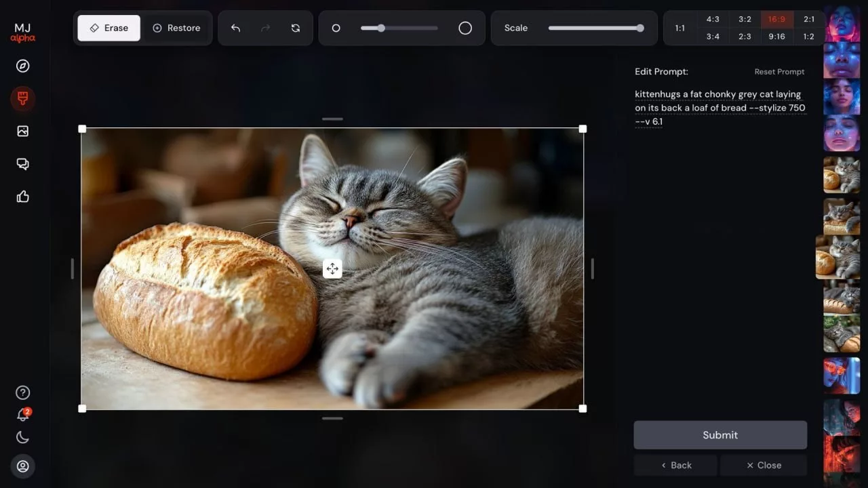Open the image gallery sidebar icon
Image resolution: width=868 pixels, height=488 pixels.
coord(22,131)
